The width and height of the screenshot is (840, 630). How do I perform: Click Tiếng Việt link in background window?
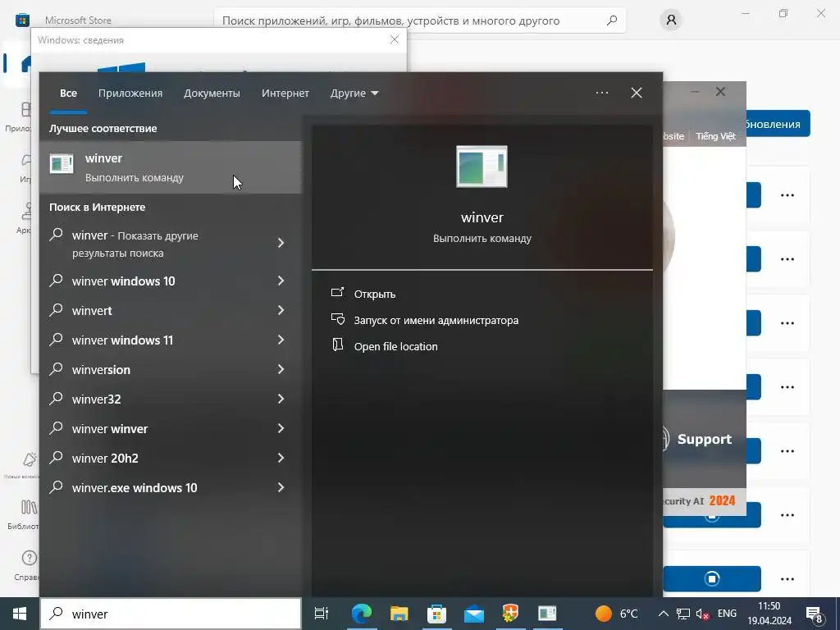click(x=715, y=136)
